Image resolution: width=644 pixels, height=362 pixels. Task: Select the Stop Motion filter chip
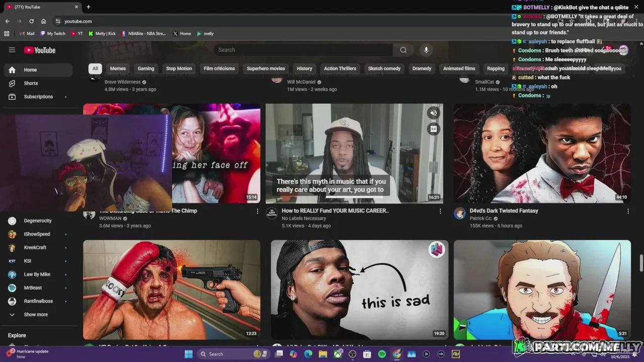179,69
